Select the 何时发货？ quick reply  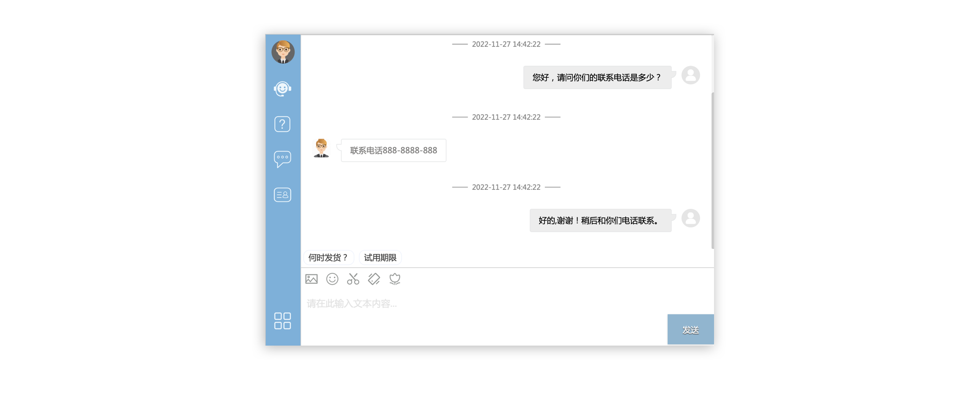(328, 258)
